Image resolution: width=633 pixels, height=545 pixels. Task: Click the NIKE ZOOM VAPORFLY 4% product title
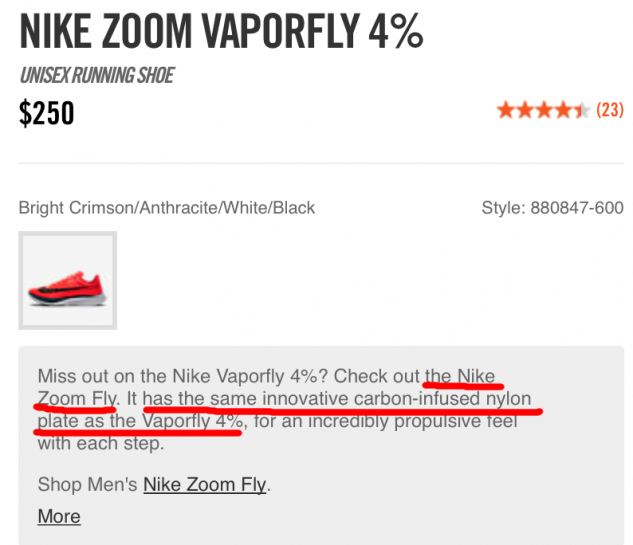[x=221, y=33]
